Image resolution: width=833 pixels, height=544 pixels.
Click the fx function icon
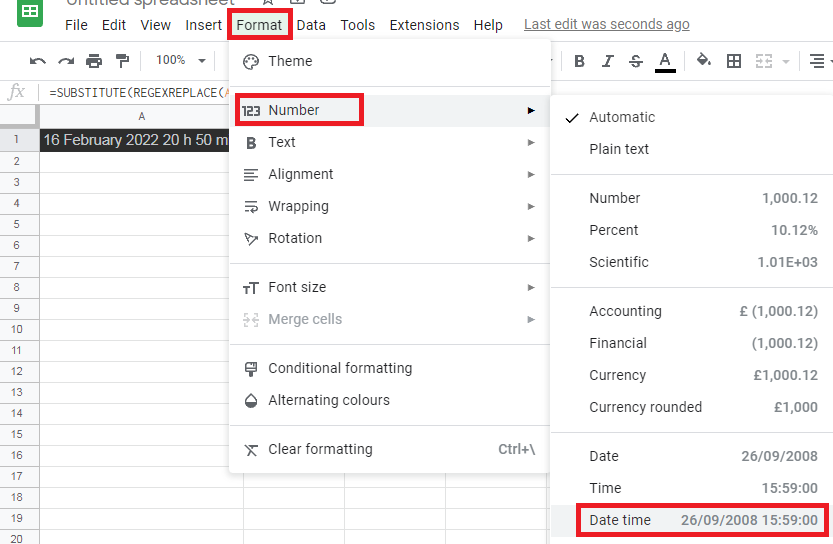(16, 92)
